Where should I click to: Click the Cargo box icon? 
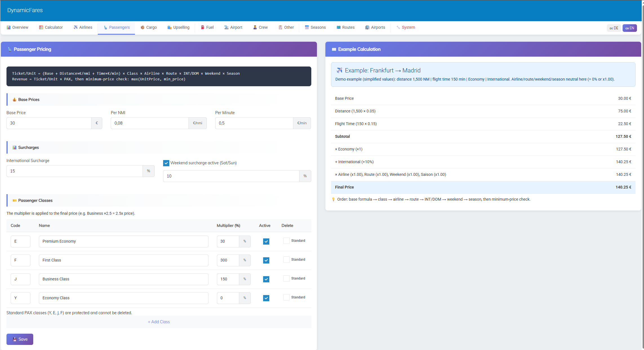(143, 27)
